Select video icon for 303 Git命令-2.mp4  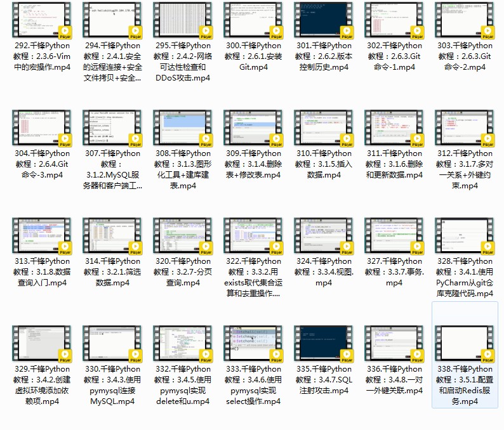[465, 20]
